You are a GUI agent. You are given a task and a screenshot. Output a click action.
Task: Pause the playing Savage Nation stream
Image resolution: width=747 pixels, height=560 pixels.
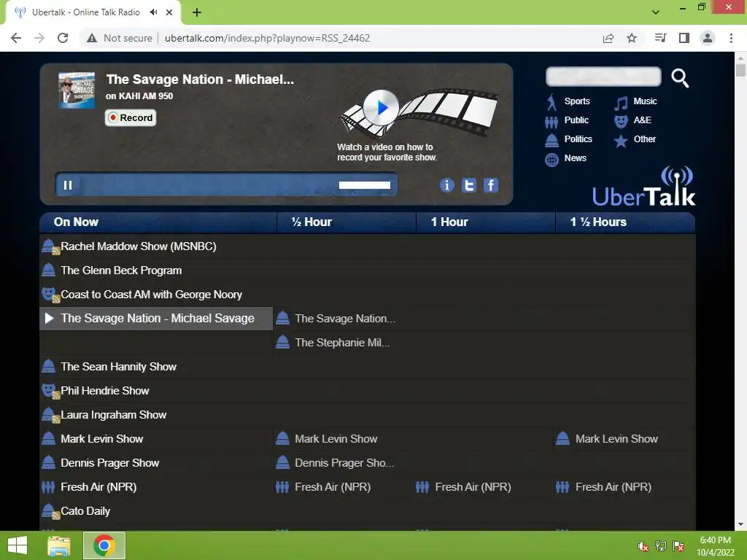point(68,185)
